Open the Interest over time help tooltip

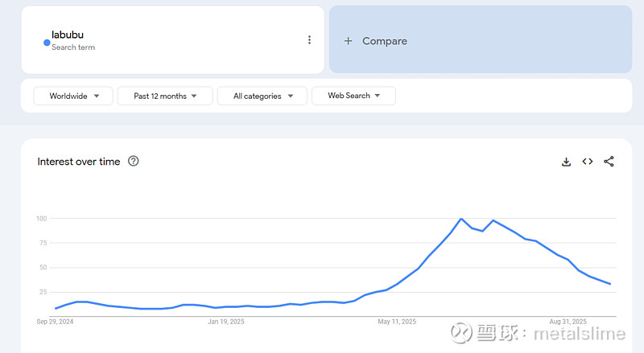(x=134, y=161)
